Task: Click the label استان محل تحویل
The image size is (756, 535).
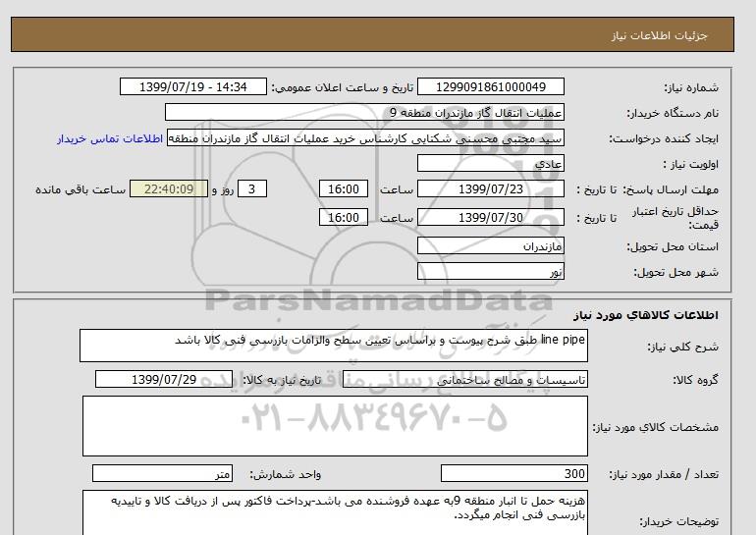Action: [673, 246]
